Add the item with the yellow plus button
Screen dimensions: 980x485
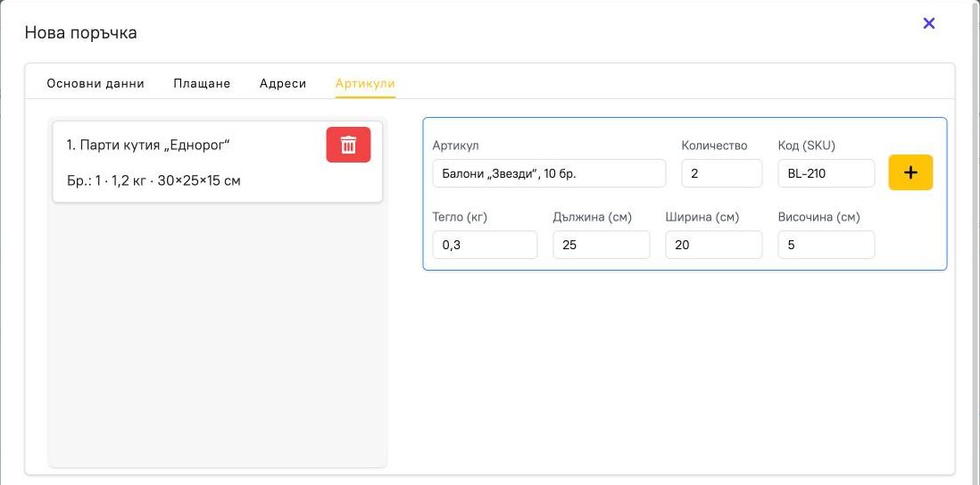pyautogui.click(x=910, y=172)
